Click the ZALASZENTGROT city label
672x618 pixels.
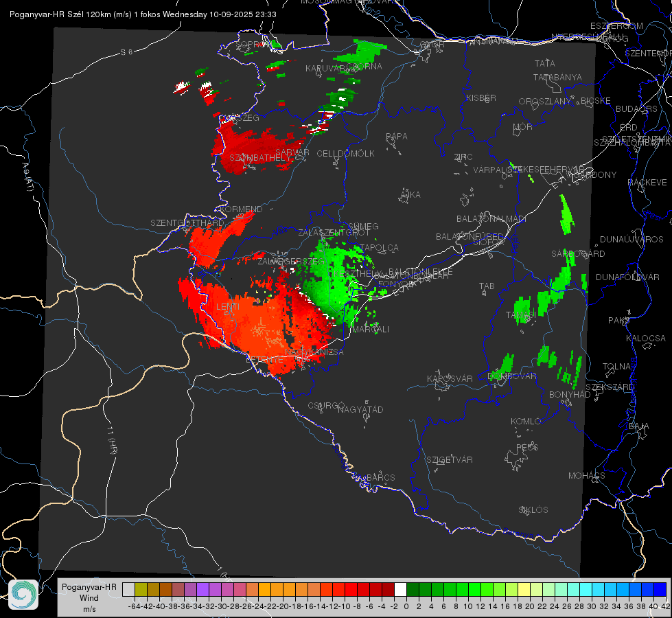[334, 233]
